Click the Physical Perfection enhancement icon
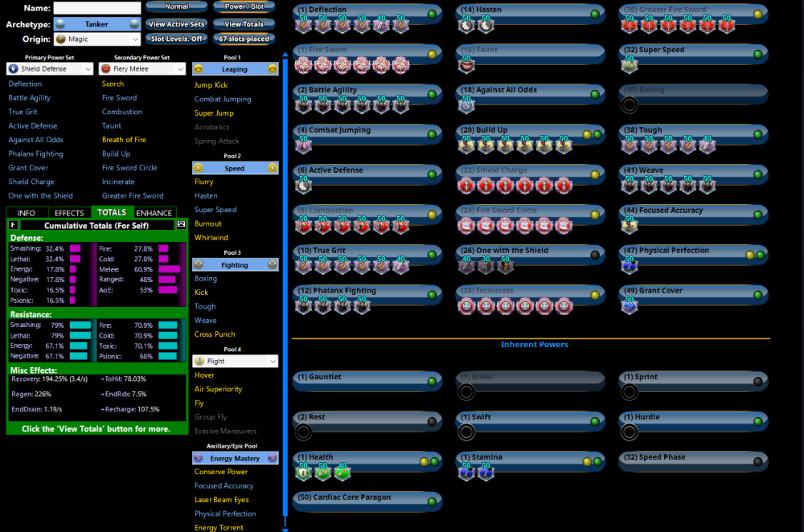The width and height of the screenshot is (804, 532). click(630, 266)
